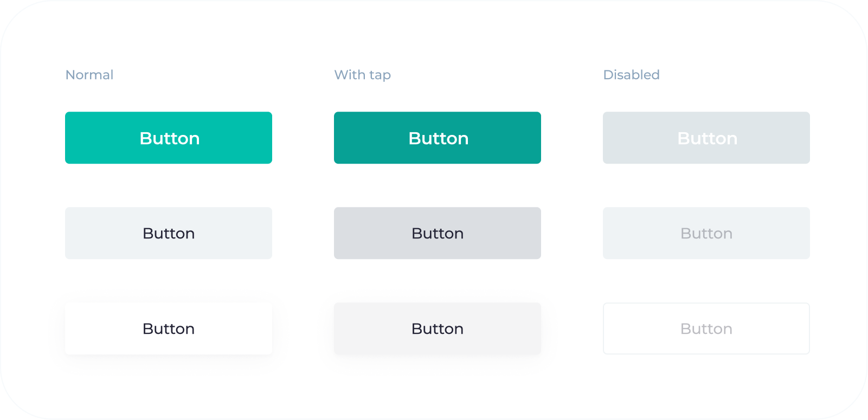Click the white tertiary Button in Normal column
Screen dimensions: 868x420
pyautogui.click(x=168, y=328)
